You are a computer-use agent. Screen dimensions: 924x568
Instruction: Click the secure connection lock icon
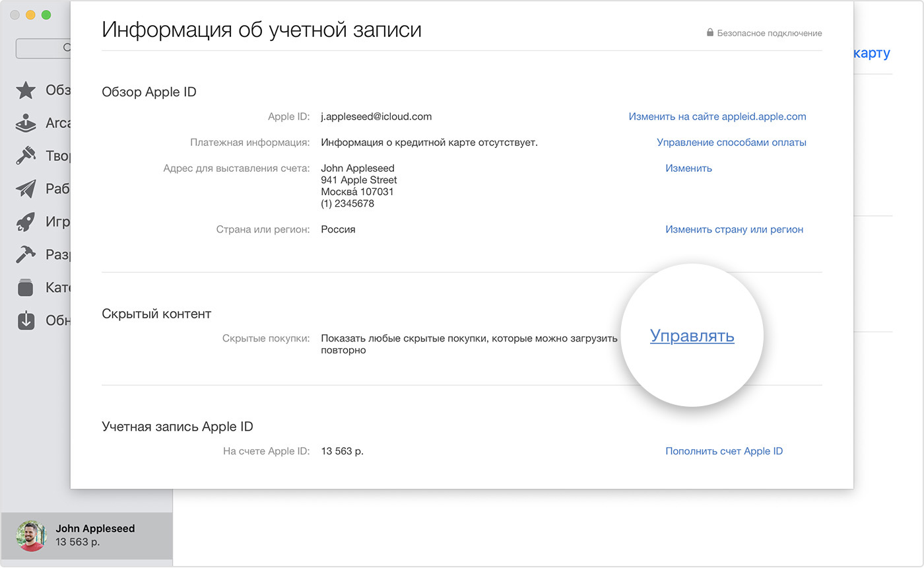[x=710, y=33]
